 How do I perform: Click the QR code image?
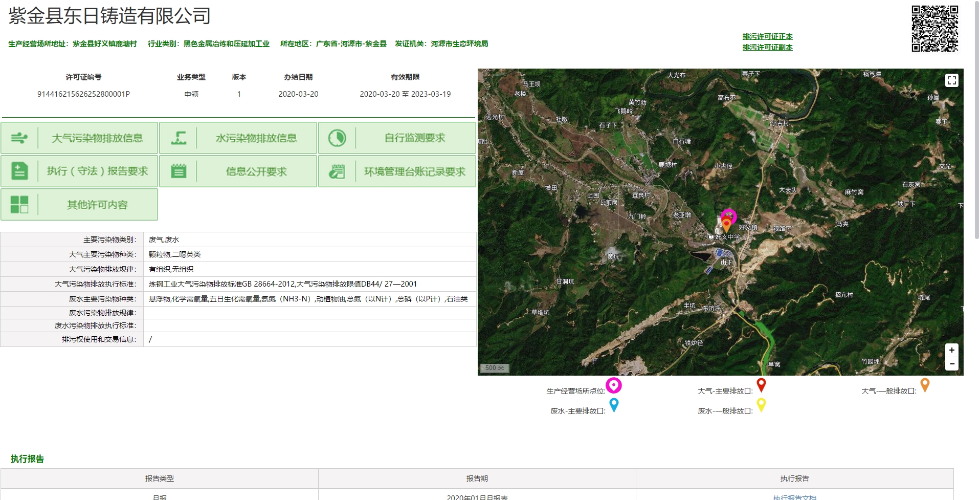point(934,29)
